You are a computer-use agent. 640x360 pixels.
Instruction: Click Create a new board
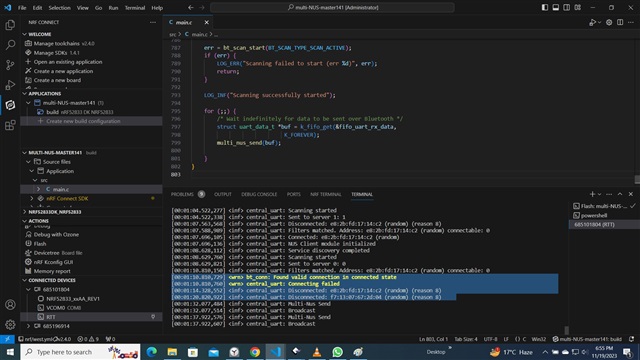(57, 80)
